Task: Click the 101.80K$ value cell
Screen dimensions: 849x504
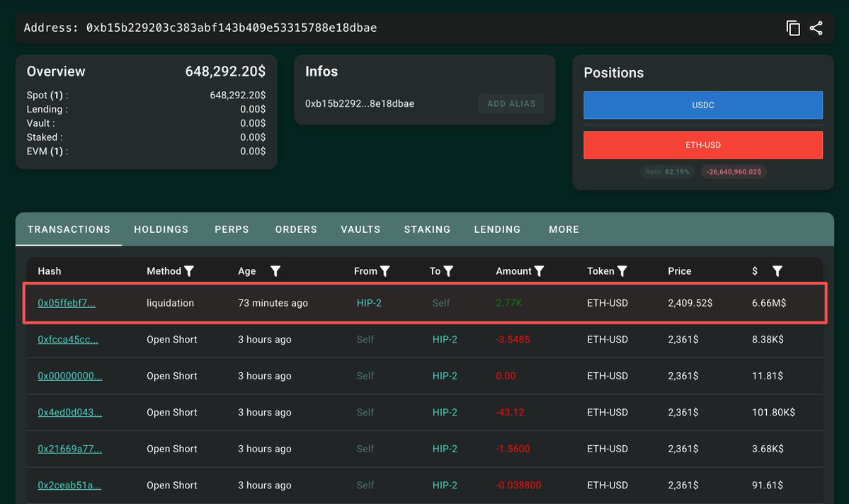Action: [773, 412]
